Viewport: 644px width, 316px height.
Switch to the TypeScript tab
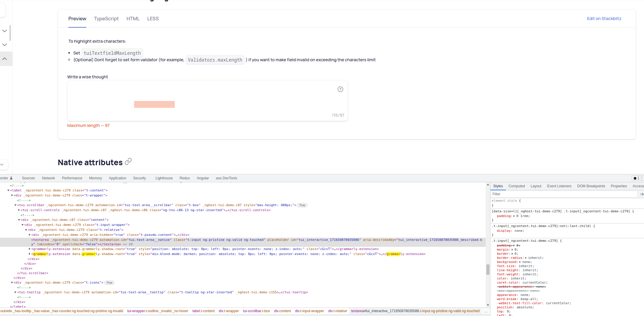click(106, 19)
